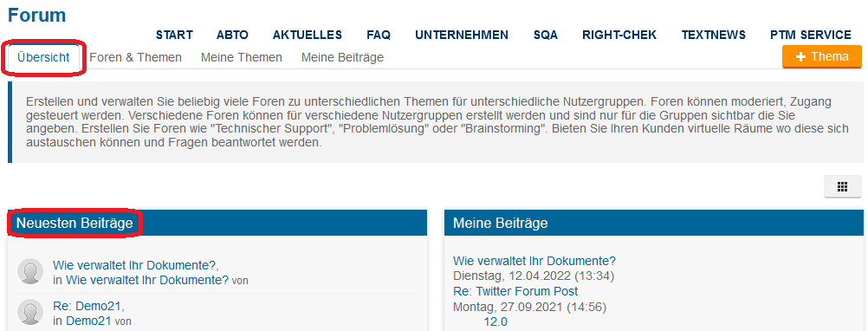The image size is (868, 331).
Task: Select FAQ in the top navigation
Action: 379,35
